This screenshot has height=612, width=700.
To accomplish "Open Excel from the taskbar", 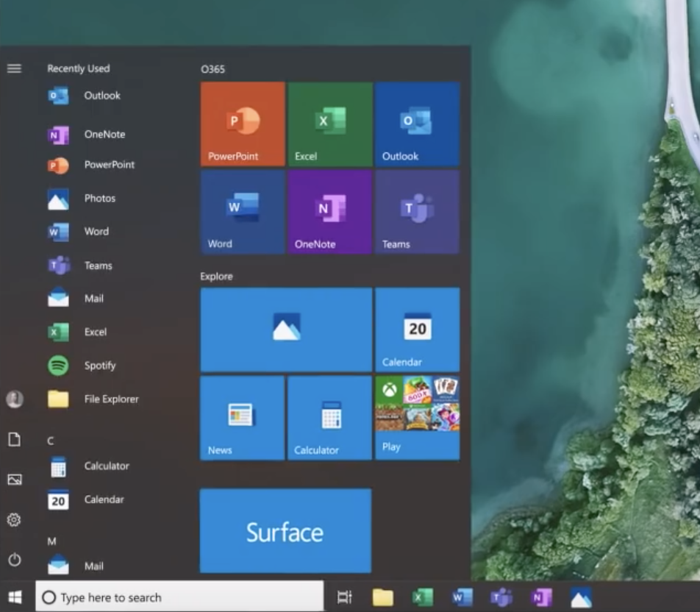I will [422, 597].
